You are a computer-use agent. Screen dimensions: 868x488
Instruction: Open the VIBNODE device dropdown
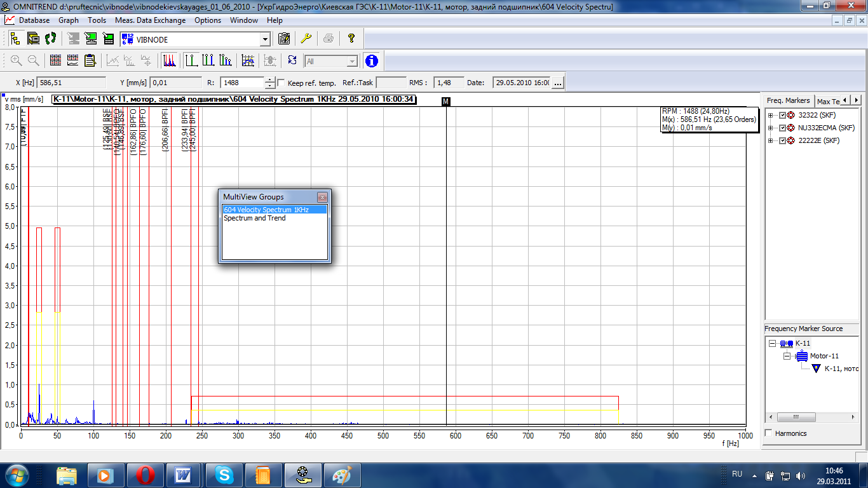pyautogui.click(x=265, y=39)
